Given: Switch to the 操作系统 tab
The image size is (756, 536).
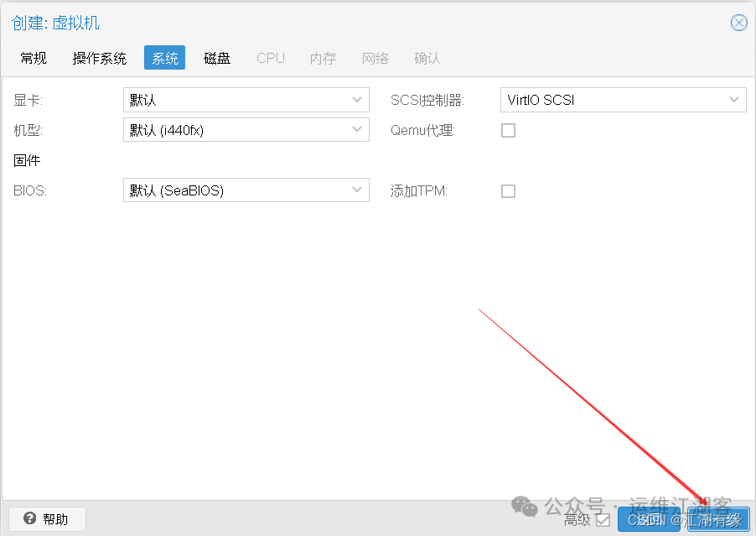Looking at the screenshot, I should coord(100,58).
